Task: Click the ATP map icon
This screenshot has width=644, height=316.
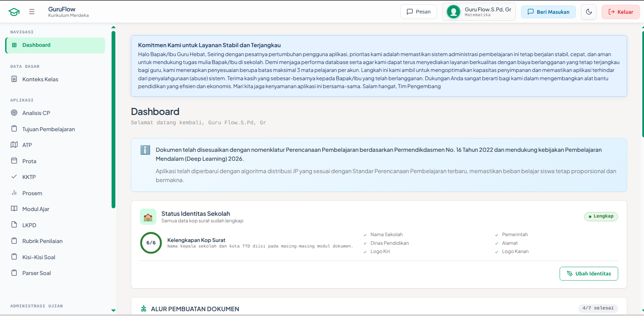Action: pos(14,145)
